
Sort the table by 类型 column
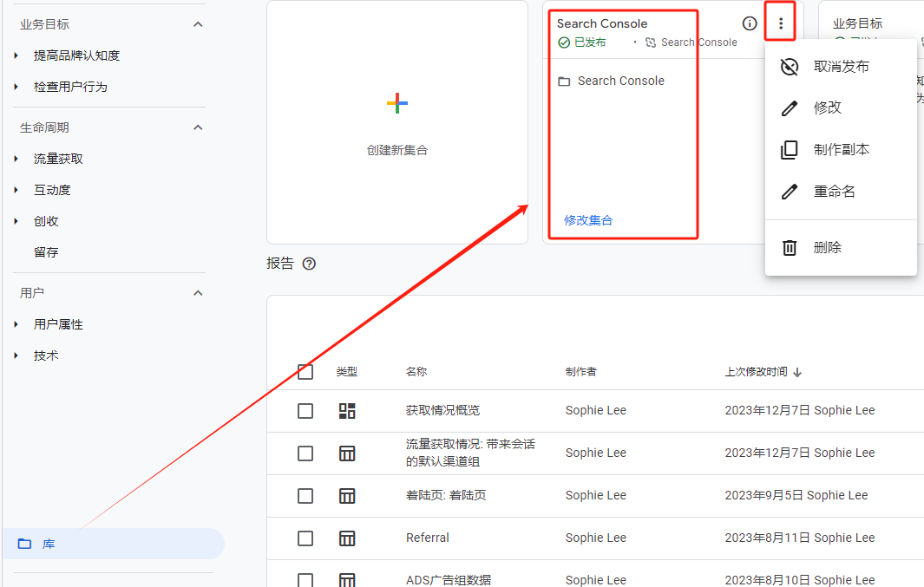347,372
